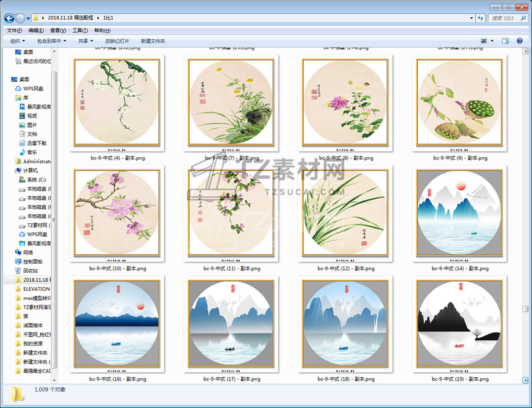Click the change view icon
This screenshot has width=532, height=408.
(483, 41)
